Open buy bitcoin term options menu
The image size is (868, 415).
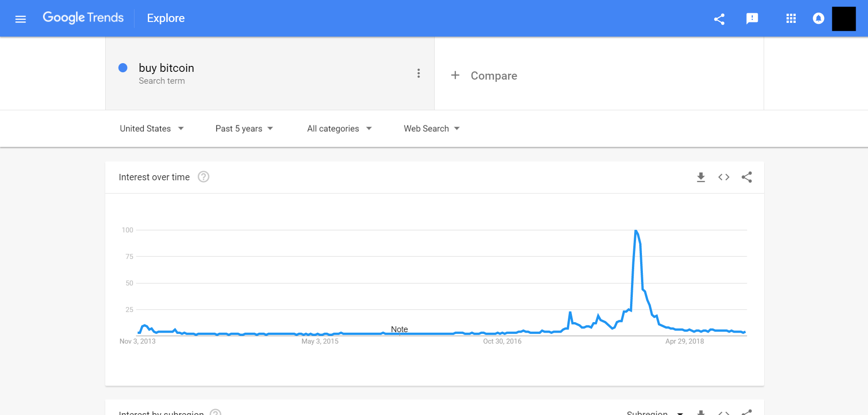tap(418, 73)
